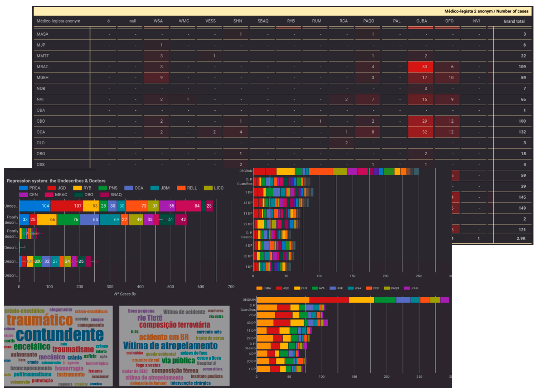
Task: Click rio Tietê in word cloud
Action: click(150, 318)
